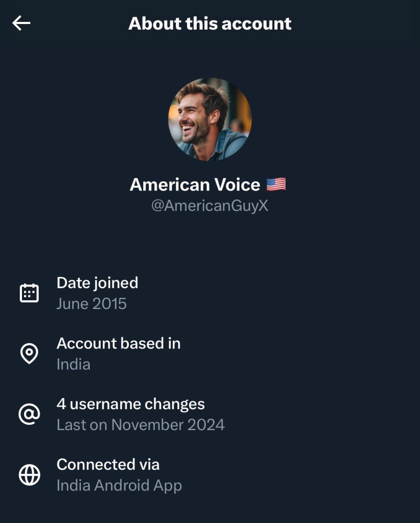The width and height of the screenshot is (420, 523).
Task: Click the calendar icon beside Date joined
Action: coord(29,293)
